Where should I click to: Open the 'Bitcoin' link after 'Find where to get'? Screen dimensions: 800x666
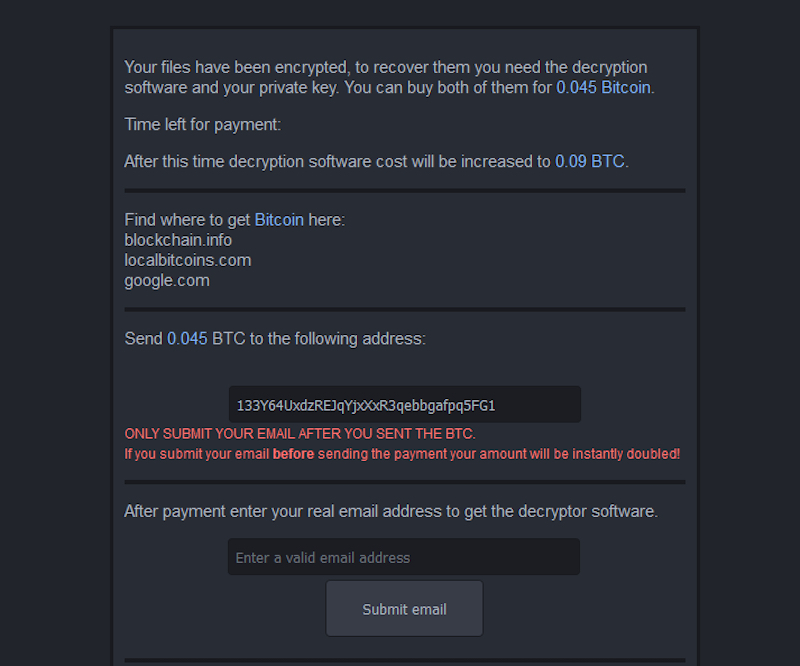(x=279, y=219)
